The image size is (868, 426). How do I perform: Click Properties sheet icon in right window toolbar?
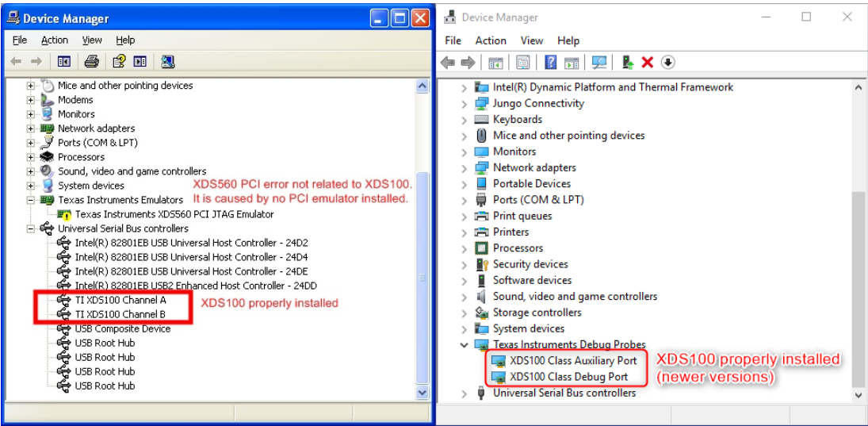(522, 62)
